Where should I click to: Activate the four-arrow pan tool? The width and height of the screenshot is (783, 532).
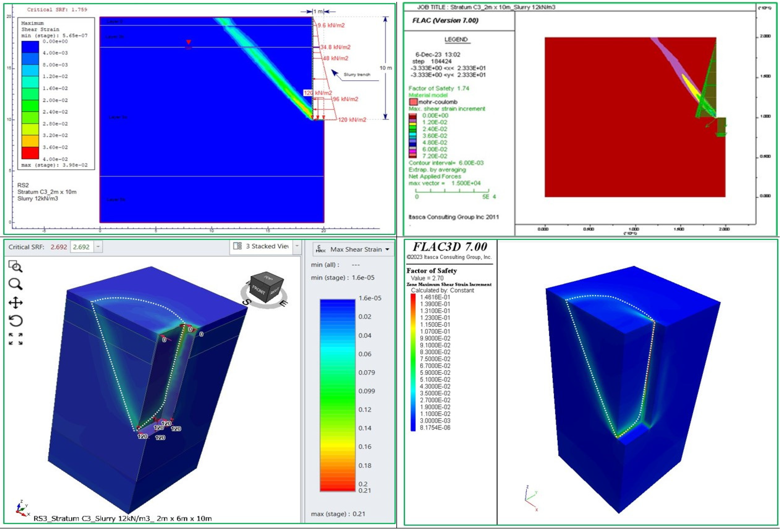[16, 303]
